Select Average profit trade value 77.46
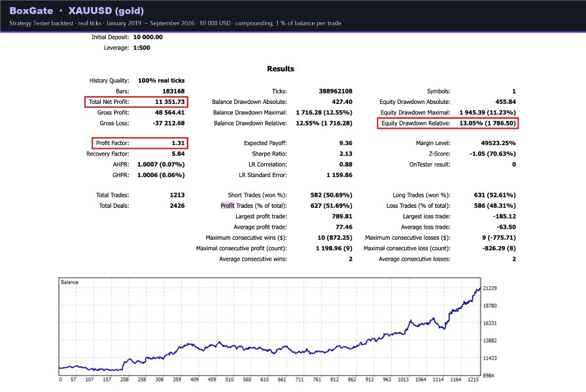Image resolution: width=586 pixels, height=392 pixels. pyautogui.click(x=344, y=227)
